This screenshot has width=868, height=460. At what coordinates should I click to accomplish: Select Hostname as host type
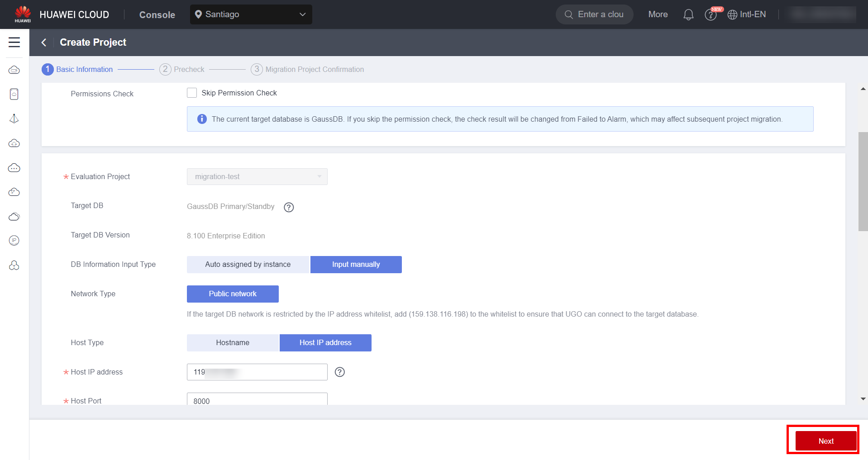pos(233,343)
